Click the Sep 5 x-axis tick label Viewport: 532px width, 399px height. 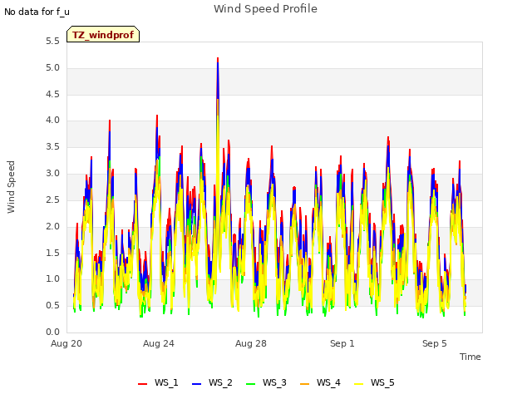[x=435, y=343]
